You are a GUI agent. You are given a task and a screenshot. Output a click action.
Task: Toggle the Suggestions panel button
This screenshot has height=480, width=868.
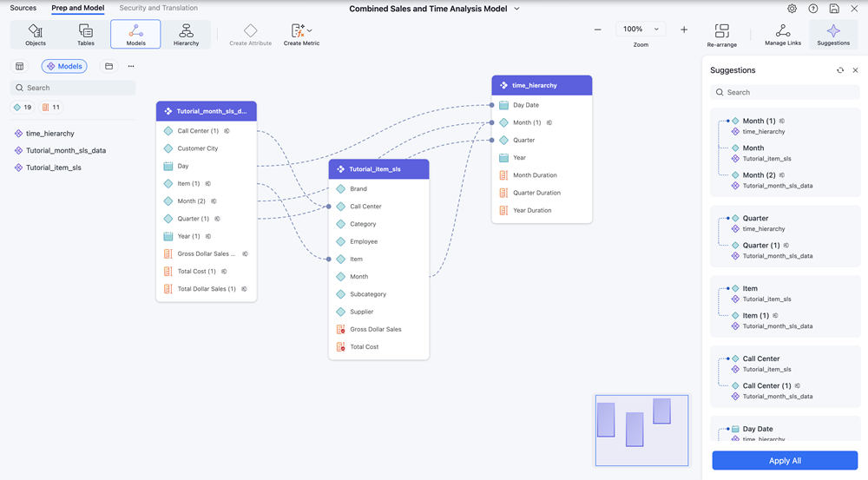click(833, 35)
